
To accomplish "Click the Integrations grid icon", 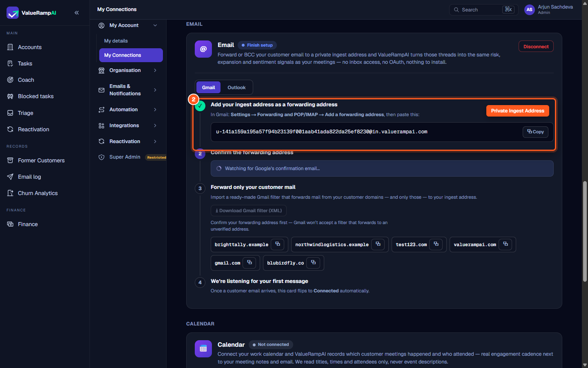I will 102,126.
